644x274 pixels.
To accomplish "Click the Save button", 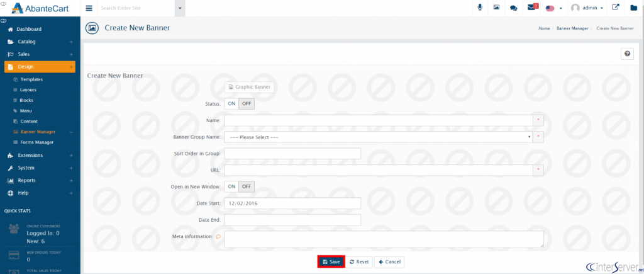I will [x=331, y=261].
